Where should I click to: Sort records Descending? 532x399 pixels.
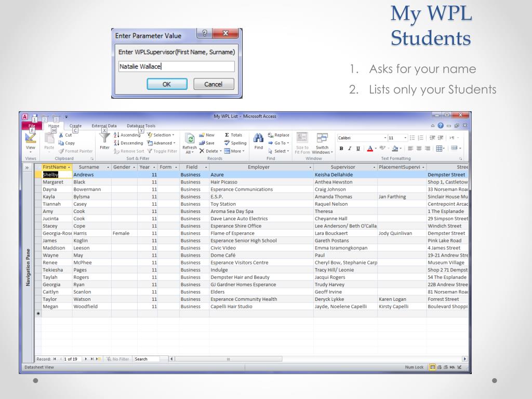tap(128, 143)
